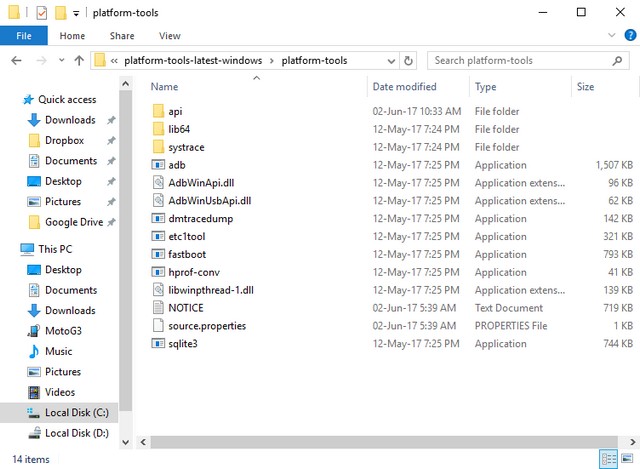Select the sqlite3 application icon
640x469 pixels.
tap(158, 344)
